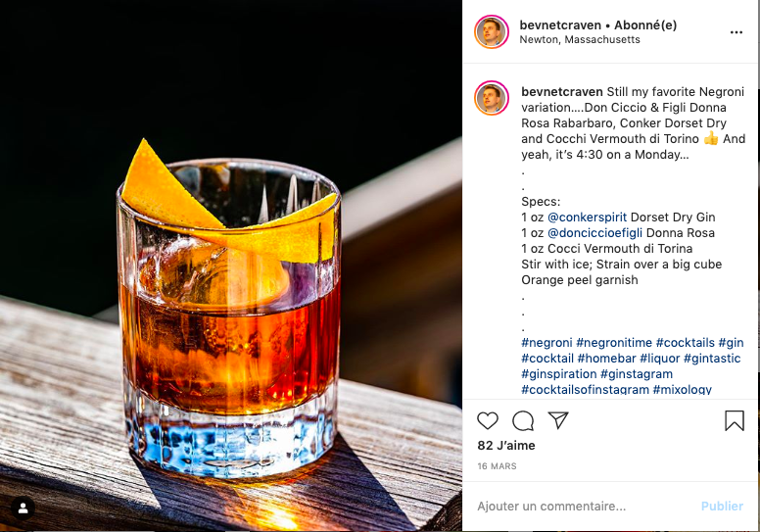Show tagged people icon on photo
The width and height of the screenshot is (760, 532).
pos(23,508)
